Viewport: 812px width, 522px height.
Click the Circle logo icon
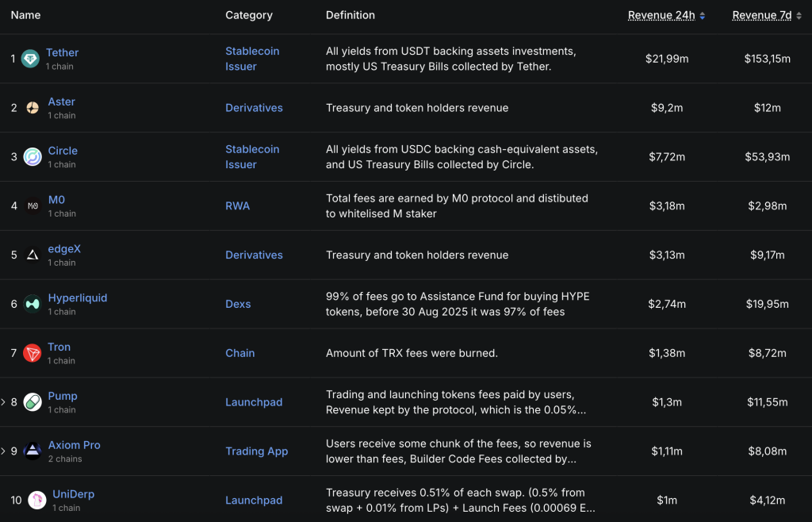pyautogui.click(x=33, y=157)
